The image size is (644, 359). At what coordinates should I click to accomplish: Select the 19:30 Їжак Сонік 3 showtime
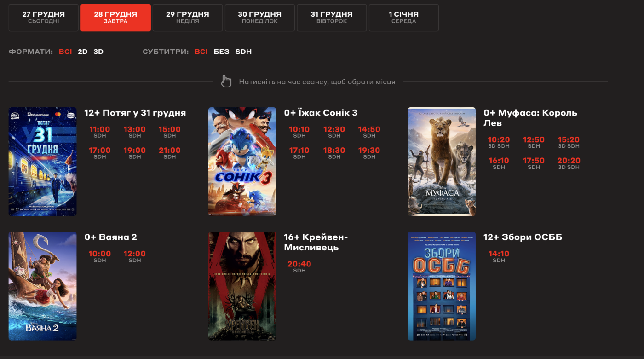click(x=369, y=153)
